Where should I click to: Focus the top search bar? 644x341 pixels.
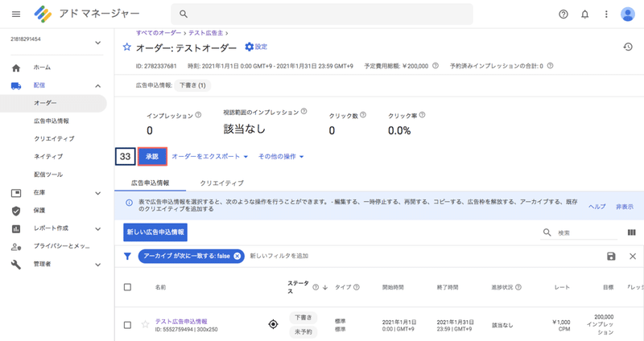(322, 14)
